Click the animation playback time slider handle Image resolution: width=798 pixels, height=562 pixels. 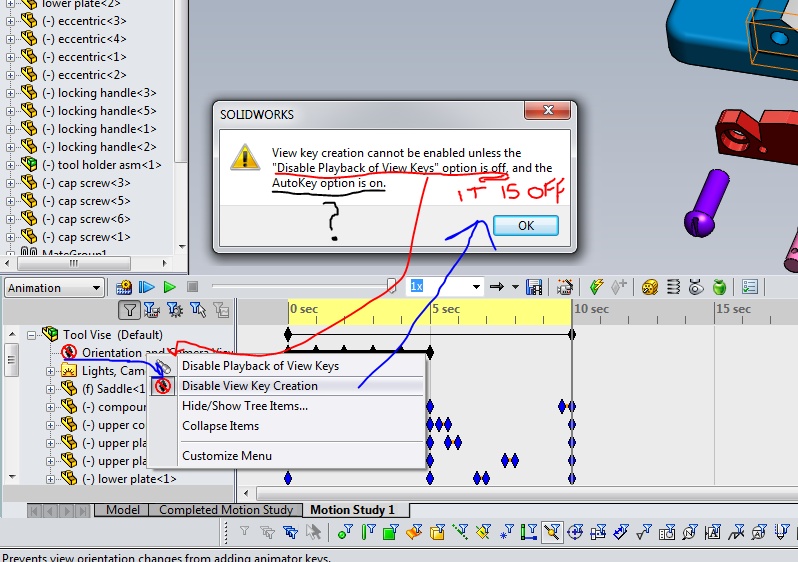(x=391, y=286)
